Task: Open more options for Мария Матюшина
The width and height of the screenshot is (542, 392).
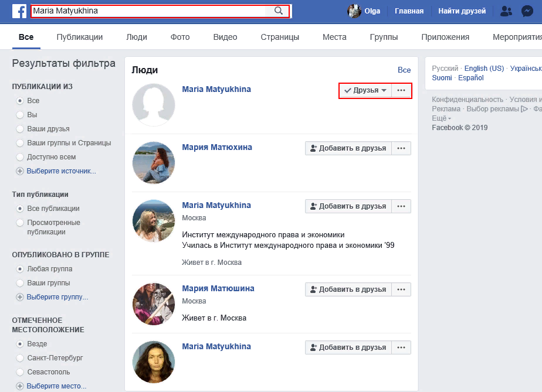Action: coord(401,289)
